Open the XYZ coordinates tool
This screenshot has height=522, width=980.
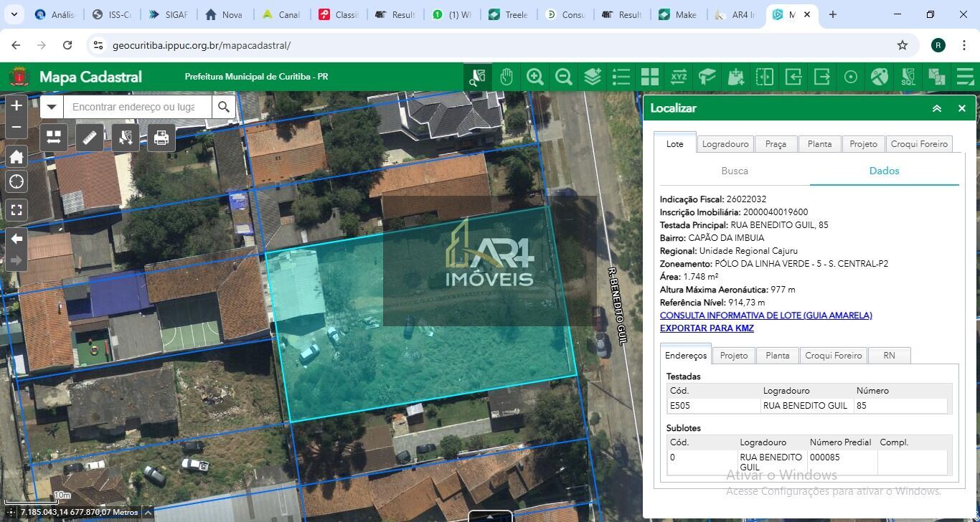tap(679, 77)
